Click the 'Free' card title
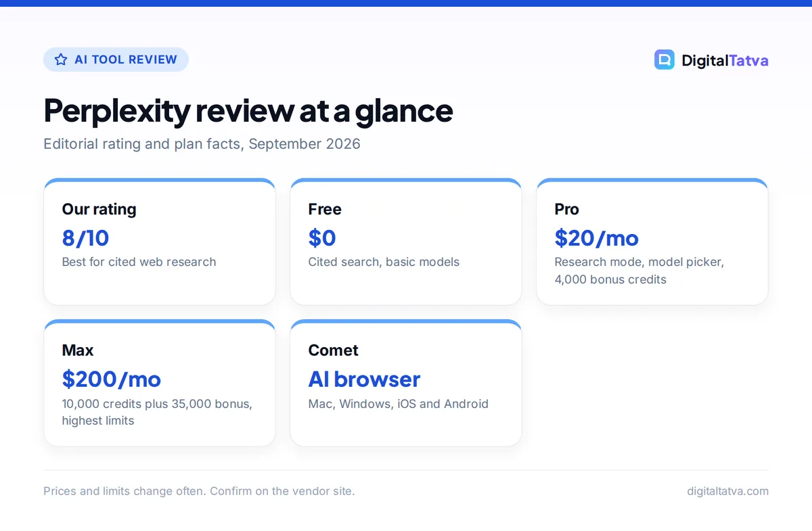 [325, 209]
